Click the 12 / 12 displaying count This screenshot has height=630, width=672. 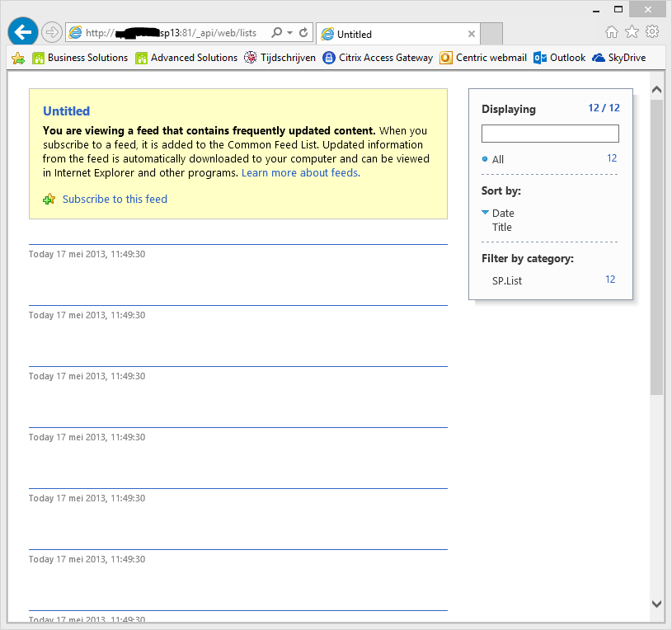click(x=604, y=108)
